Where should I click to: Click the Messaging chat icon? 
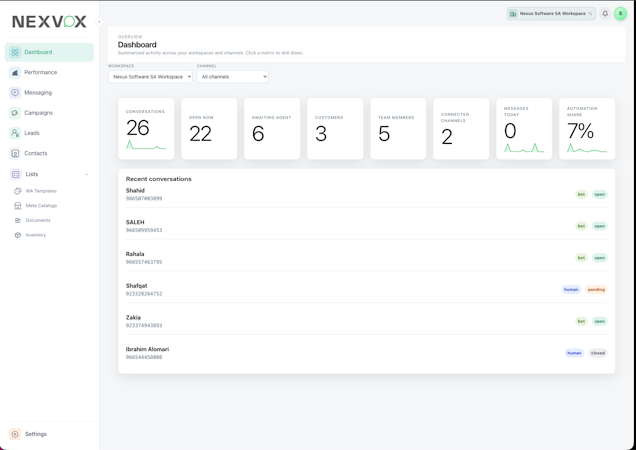point(15,93)
